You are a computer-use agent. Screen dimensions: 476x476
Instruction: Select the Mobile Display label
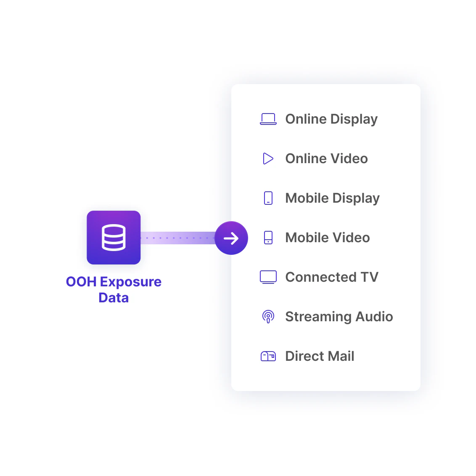tap(333, 198)
